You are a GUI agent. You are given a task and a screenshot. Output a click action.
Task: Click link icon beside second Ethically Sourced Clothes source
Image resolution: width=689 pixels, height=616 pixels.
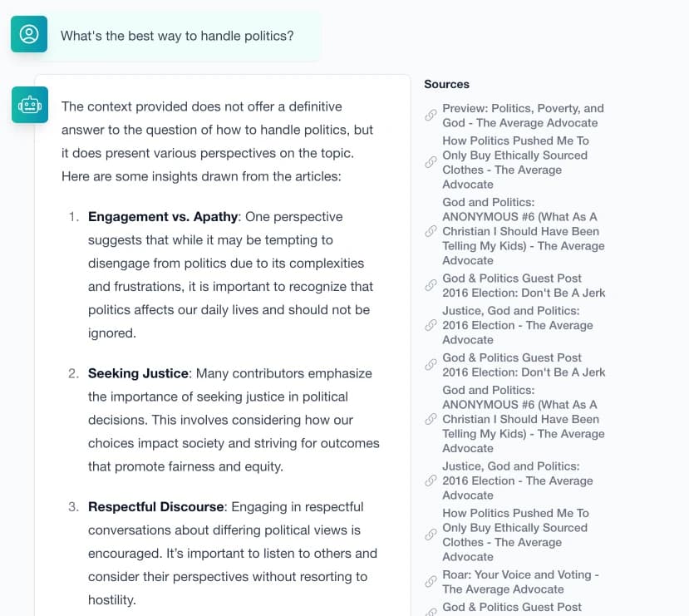coord(431,535)
